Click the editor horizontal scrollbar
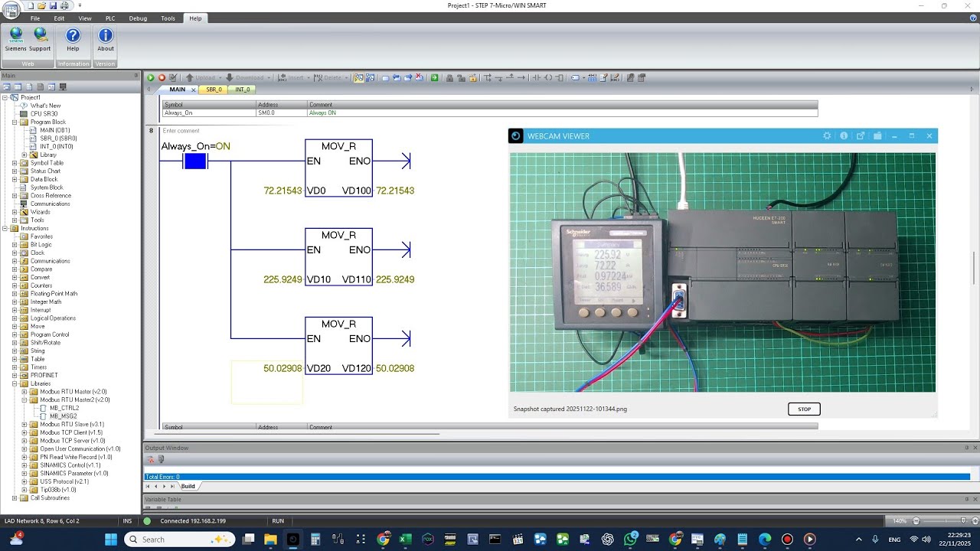 pos(299,435)
